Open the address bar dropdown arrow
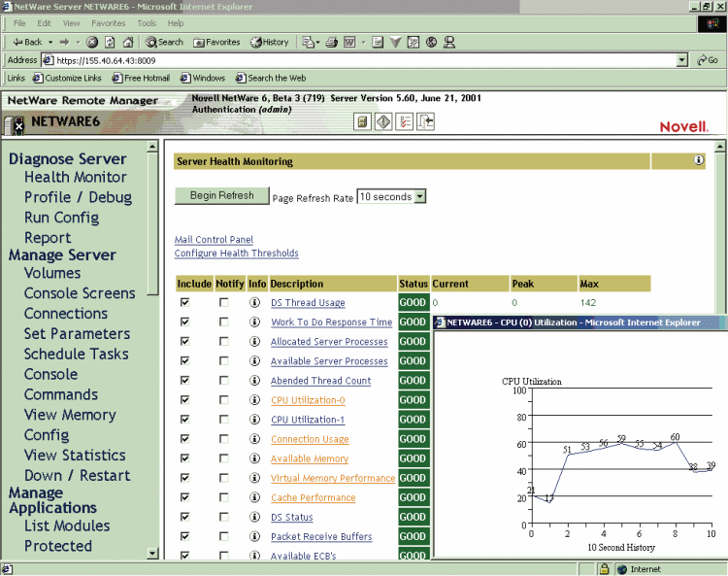The width and height of the screenshot is (728, 576). pyautogui.click(x=682, y=60)
